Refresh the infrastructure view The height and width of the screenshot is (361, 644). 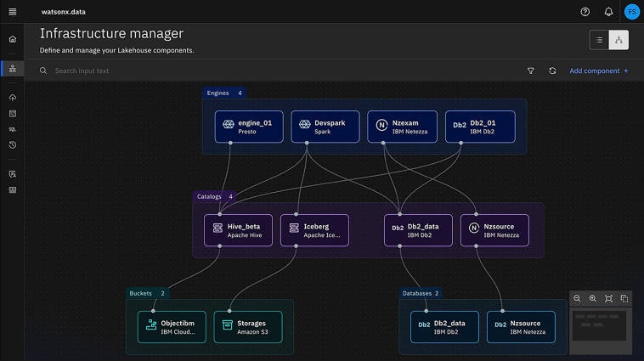552,71
